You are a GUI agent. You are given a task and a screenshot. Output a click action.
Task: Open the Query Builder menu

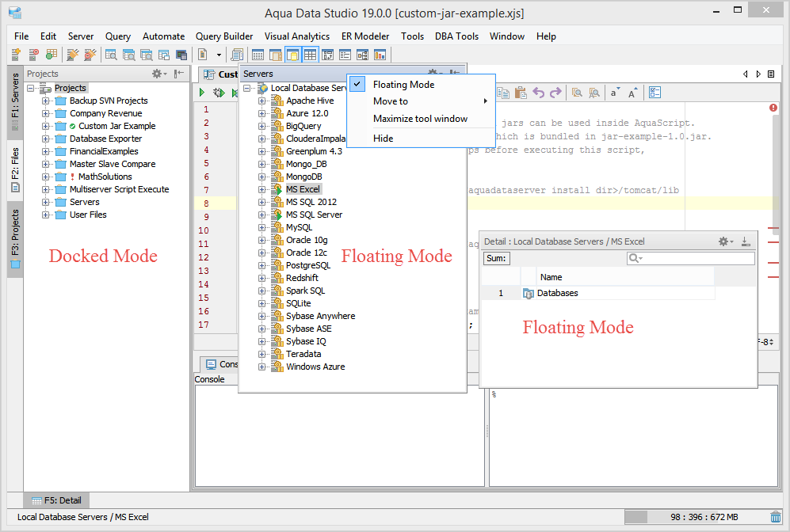[x=224, y=36]
